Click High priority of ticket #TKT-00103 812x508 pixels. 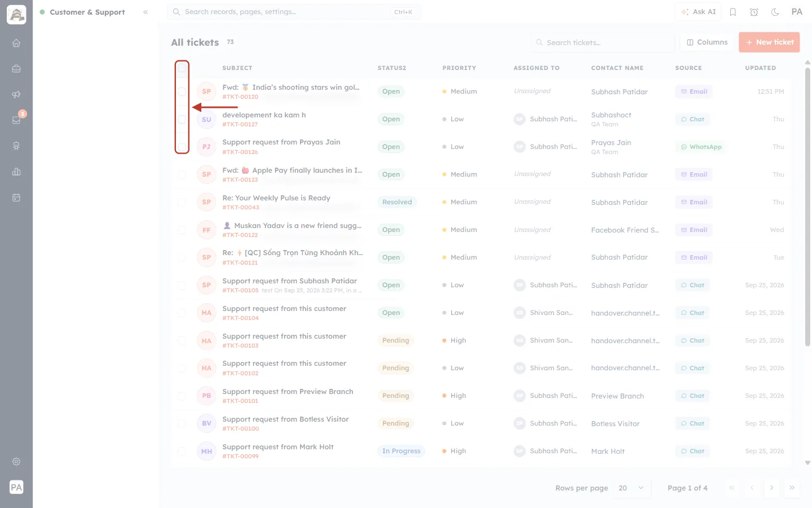[x=454, y=340]
